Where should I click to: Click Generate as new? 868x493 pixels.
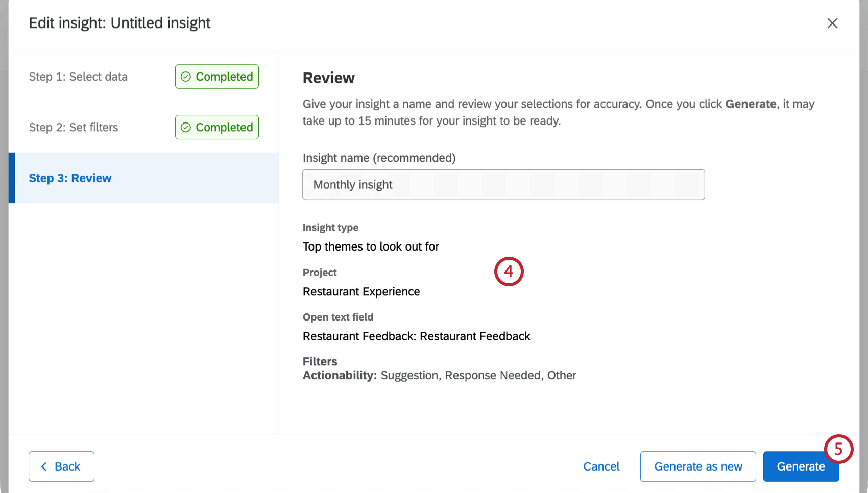(x=698, y=466)
